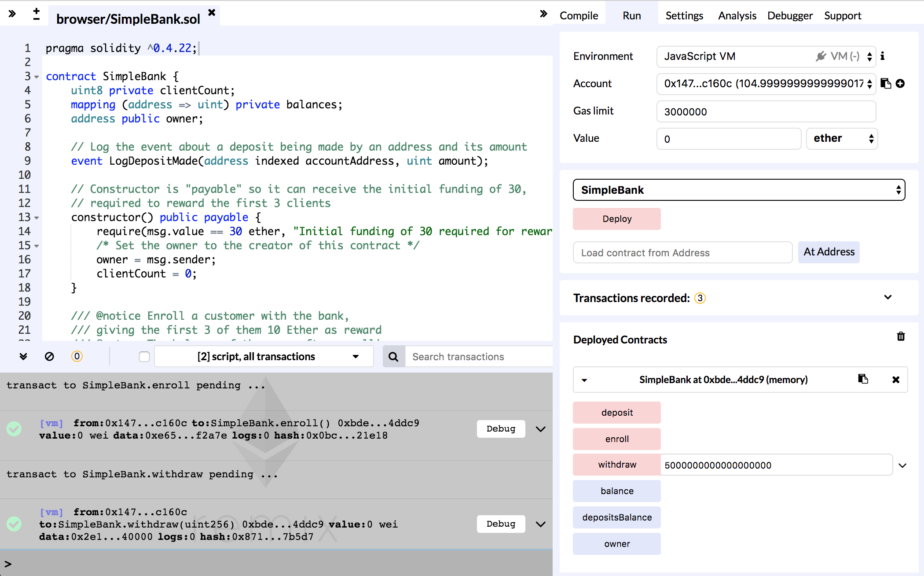Toggle the listen on network checkbox
Screen dimensions: 924x576
144,357
